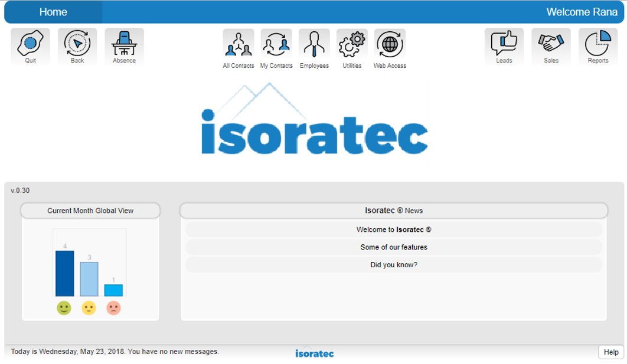Click the Isoratec News header bar
This screenshot has height=364, width=627.
click(394, 211)
